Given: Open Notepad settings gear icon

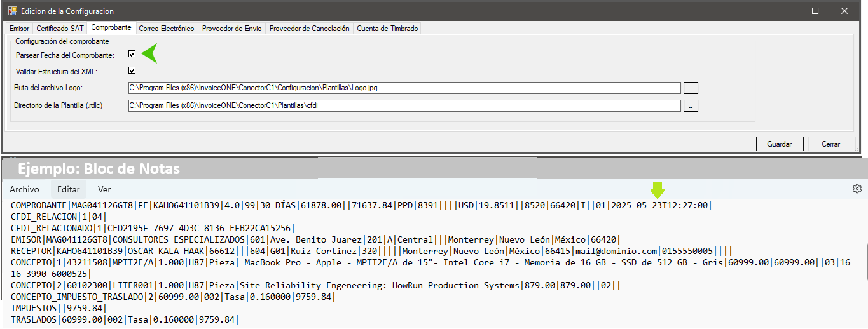Looking at the screenshot, I should (x=857, y=189).
